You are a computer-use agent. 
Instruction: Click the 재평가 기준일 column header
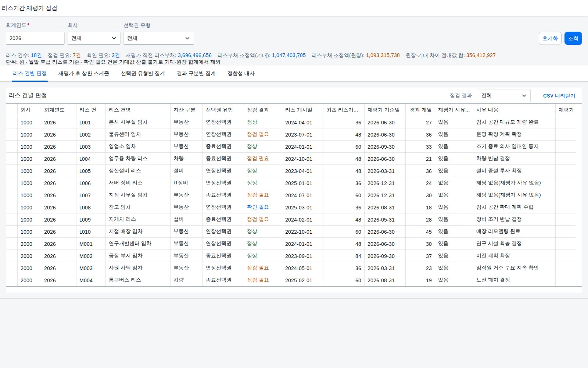click(x=385, y=110)
